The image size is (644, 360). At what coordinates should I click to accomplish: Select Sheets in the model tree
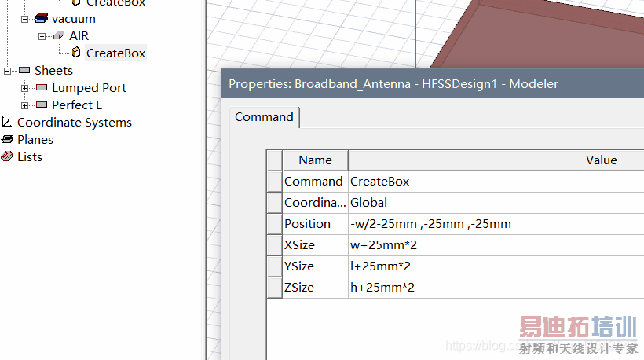click(54, 71)
